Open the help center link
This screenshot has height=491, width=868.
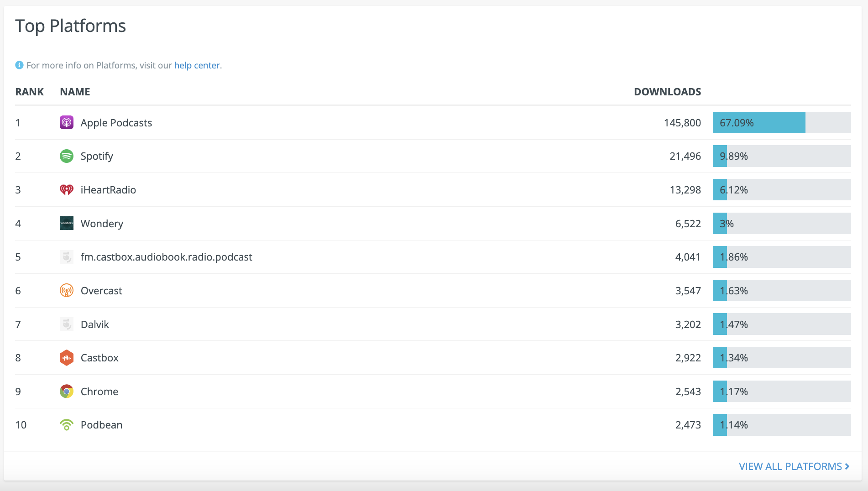[197, 65]
